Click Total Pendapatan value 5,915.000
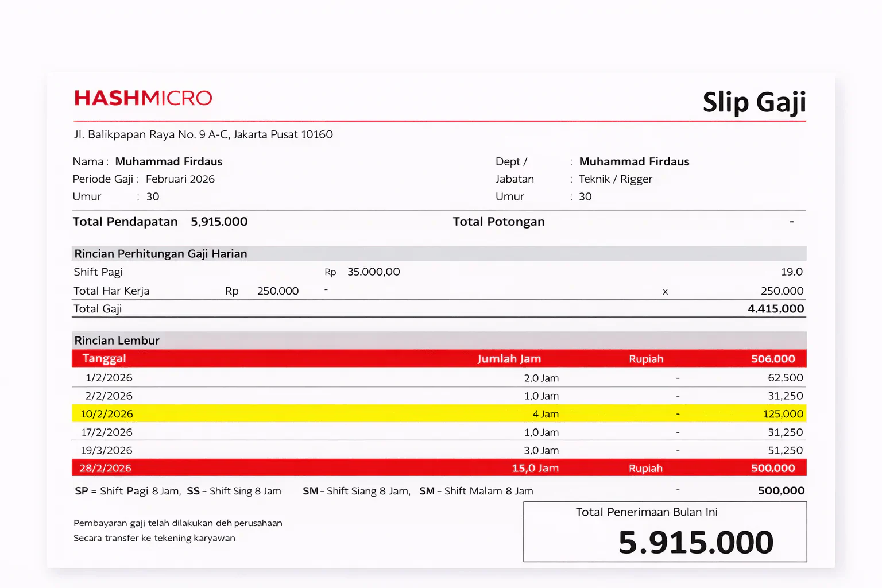The width and height of the screenshot is (882, 588). click(219, 222)
